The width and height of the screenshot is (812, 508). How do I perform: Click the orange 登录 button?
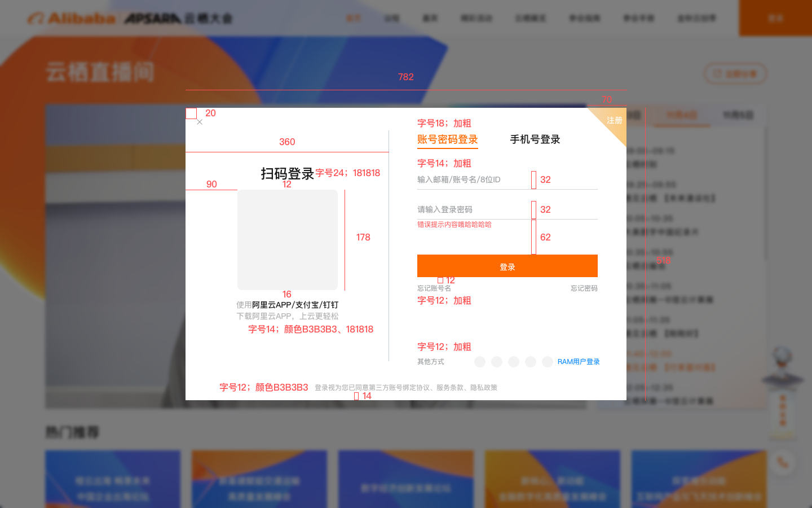(507, 266)
